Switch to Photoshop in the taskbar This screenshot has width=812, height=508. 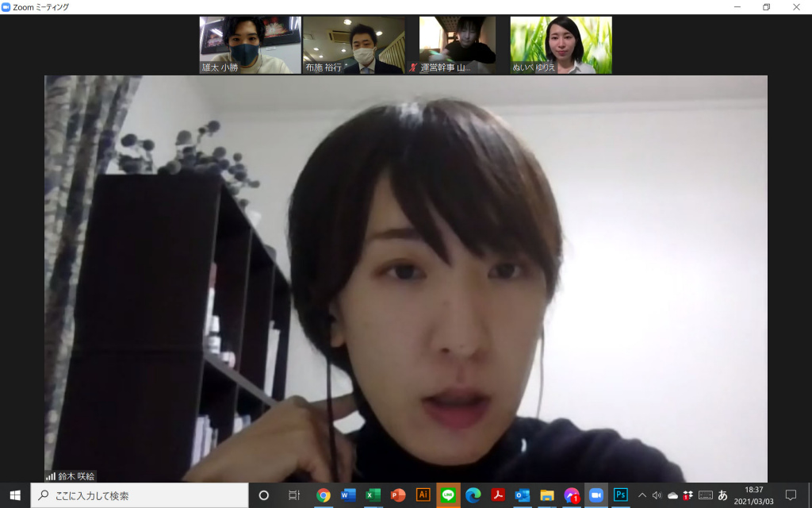[x=621, y=495]
